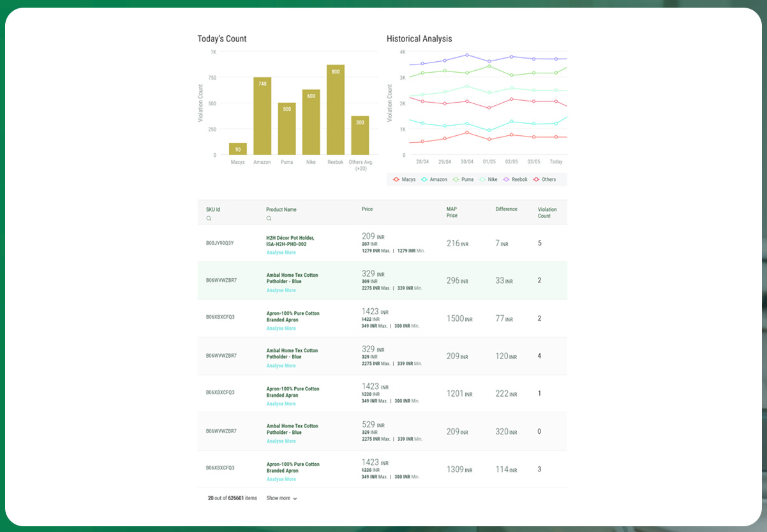This screenshot has width=767, height=532.
Task: Click the Nike bar showing 600
Action: pos(311,122)
